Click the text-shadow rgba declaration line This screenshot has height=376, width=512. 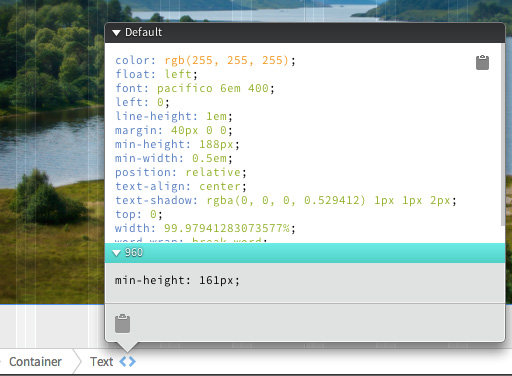click(x=286, y=200)
